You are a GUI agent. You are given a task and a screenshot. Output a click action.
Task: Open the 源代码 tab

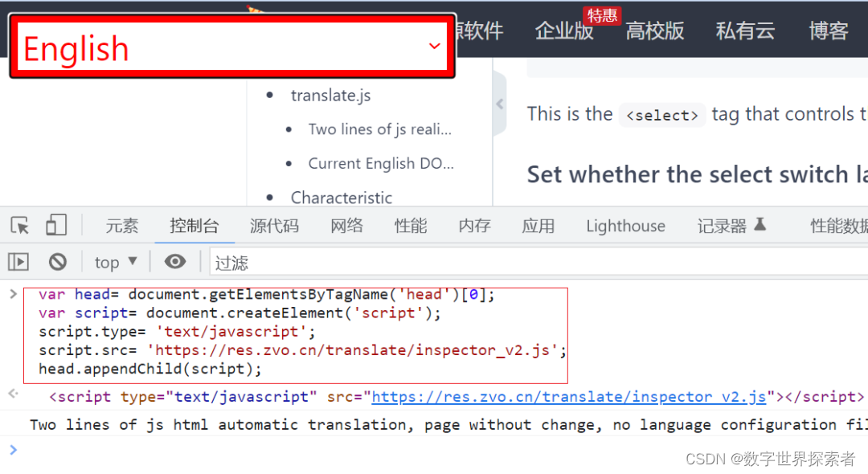pos(274,226)
